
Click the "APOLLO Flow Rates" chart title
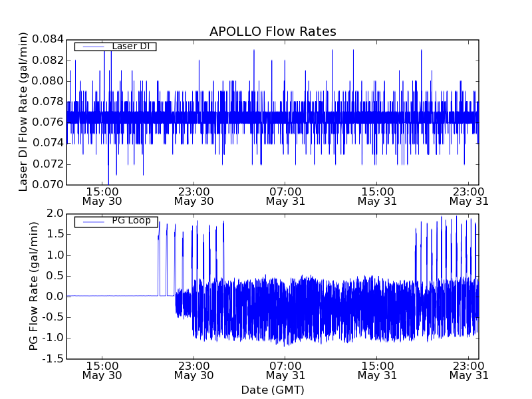273,32
